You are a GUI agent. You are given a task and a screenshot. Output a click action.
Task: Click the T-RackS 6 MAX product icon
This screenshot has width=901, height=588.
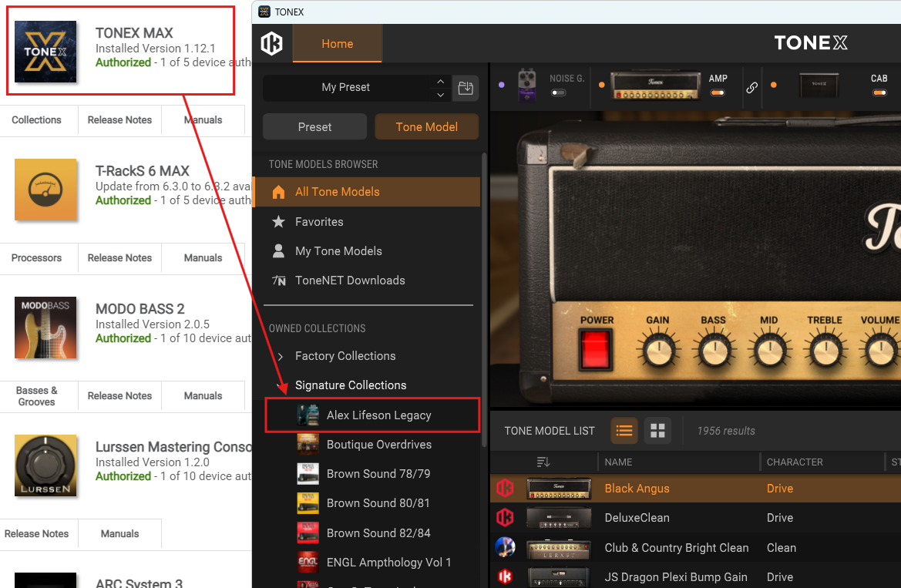(45, 190)
